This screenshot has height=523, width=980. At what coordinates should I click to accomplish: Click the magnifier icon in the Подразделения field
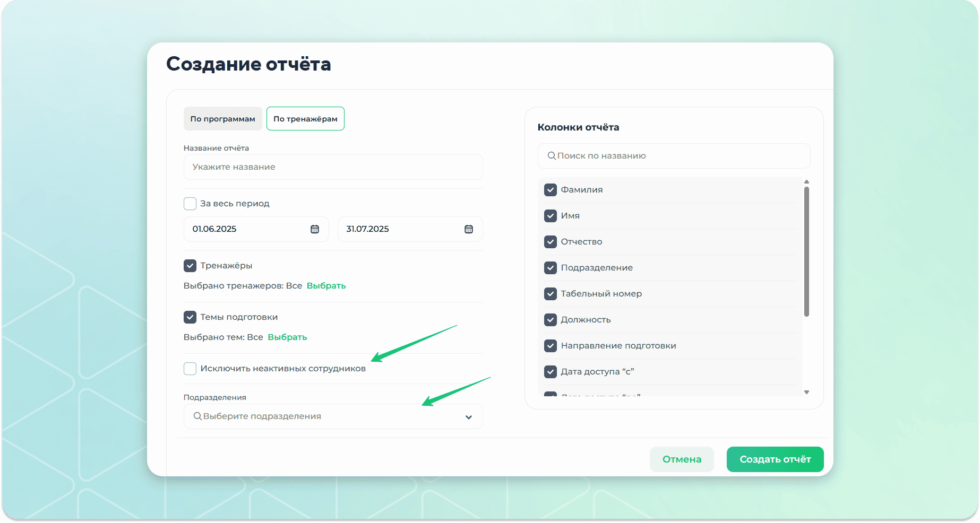197,416
